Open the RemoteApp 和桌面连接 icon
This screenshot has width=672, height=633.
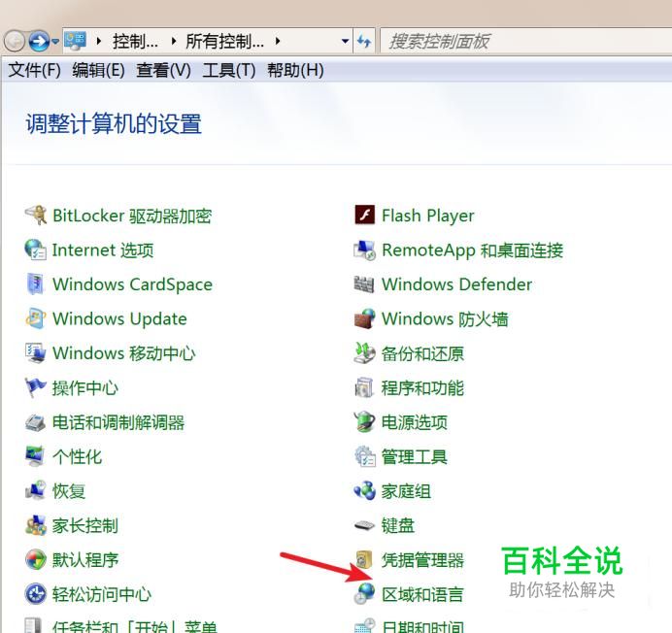[x=365, y=250]
